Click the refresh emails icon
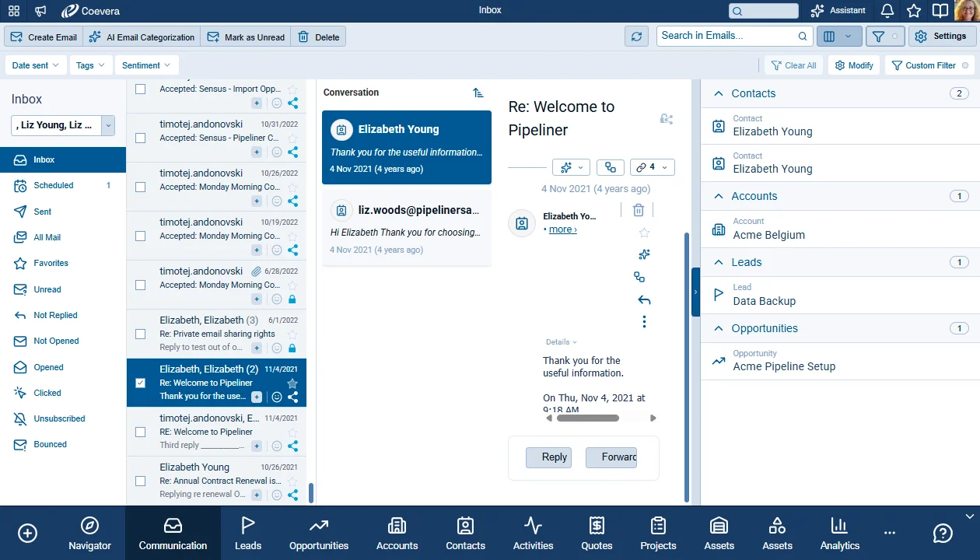This screenshot has width=980, height=560. (x=636, y=37)
